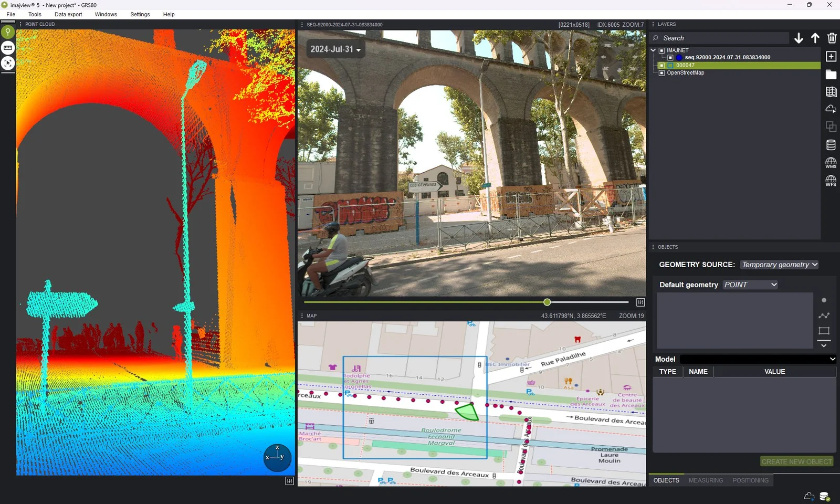Open Point Cloud panel options dots
840x504 pixels.
pyautogui.click(x=20, y=24)
